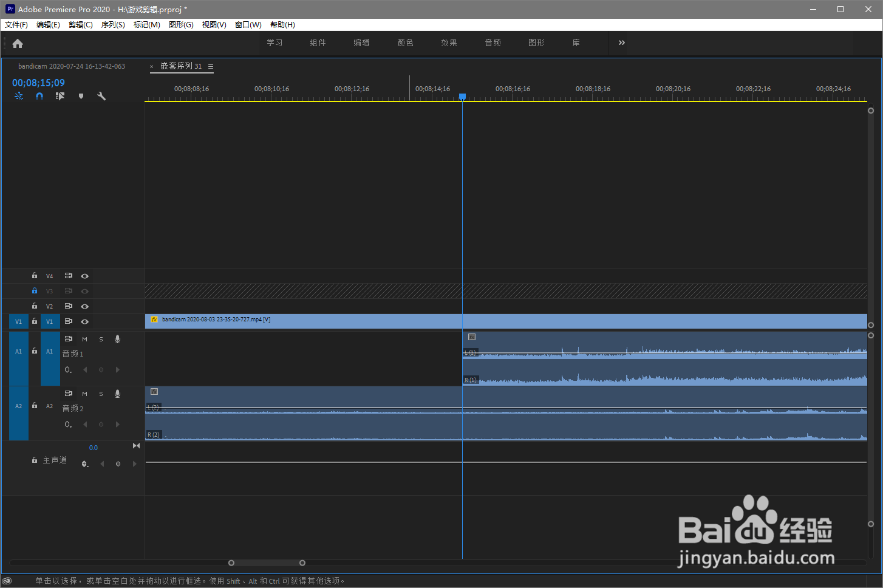Open sequence panel menu beside 嵌套序列 31

(x=211, y=66)
